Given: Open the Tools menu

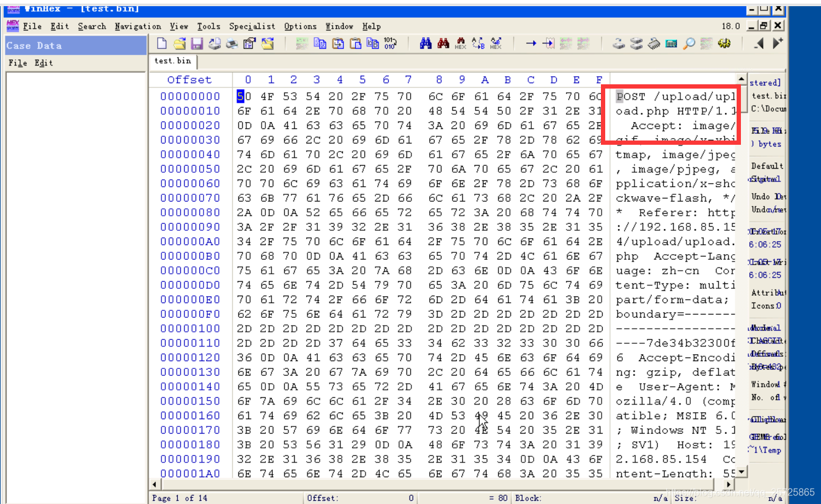Looking at the screenshot, I should [208, 26].
